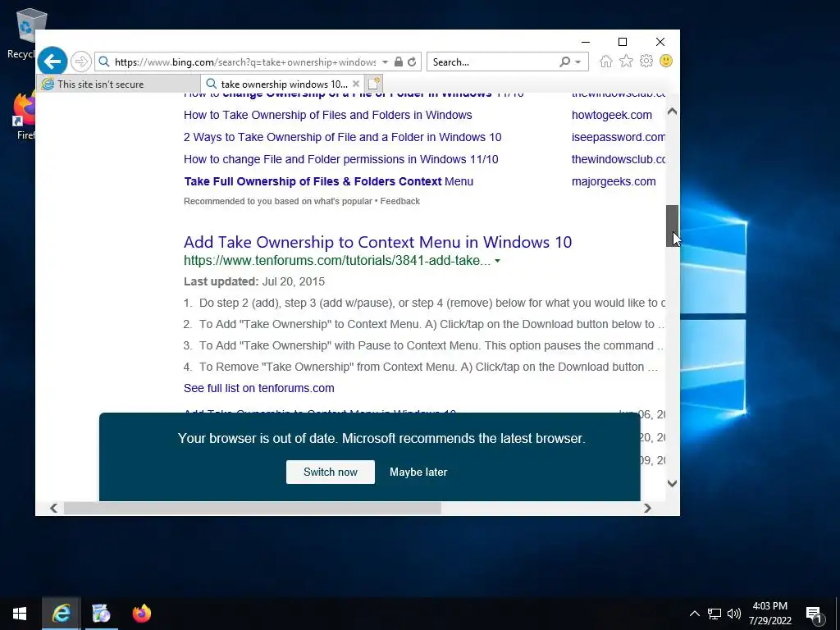
Task: Click See full list on tenforums.com
Action: 258,388
